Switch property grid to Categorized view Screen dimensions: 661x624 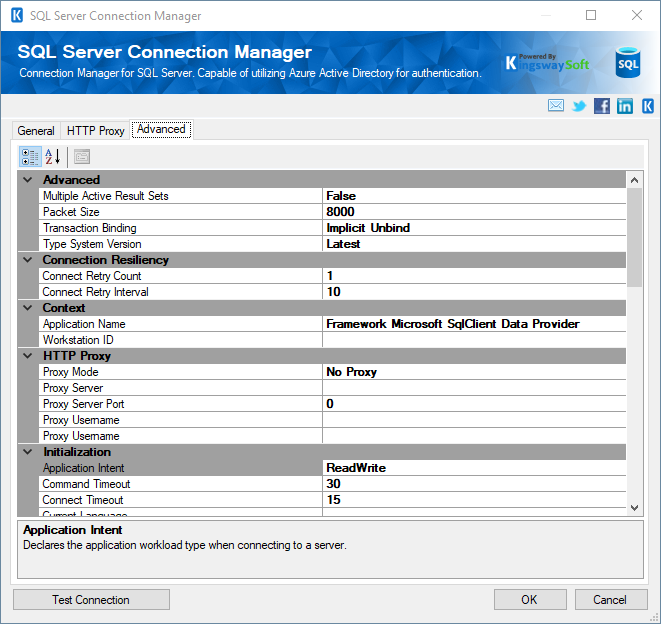click(x=30, y=156)
